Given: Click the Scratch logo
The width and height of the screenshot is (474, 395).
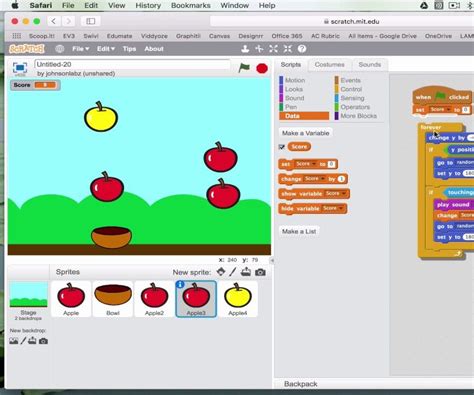Looking at the screenshot, I should [x=27, y=49].
